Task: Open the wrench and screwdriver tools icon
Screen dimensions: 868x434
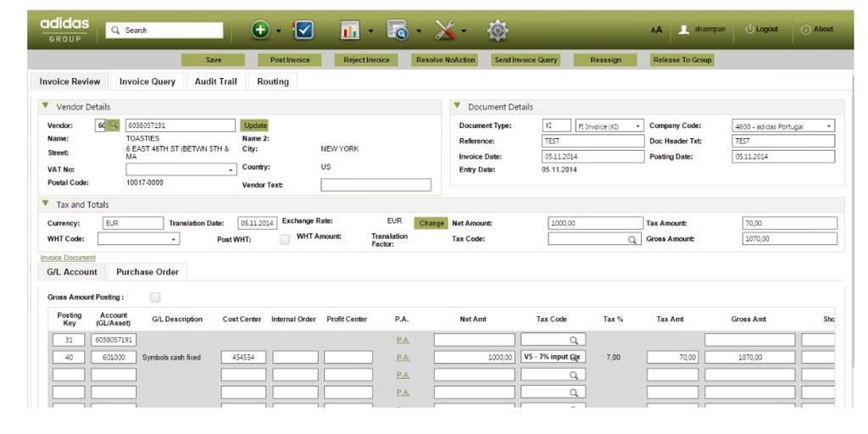Action: [445, 30]
